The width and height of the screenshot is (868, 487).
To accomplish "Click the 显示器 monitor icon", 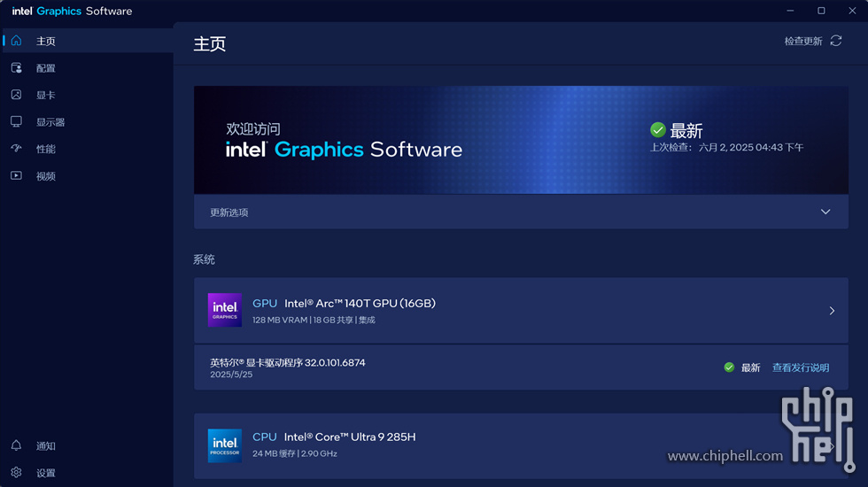I will pyautogui.click(x=16, y=122).
